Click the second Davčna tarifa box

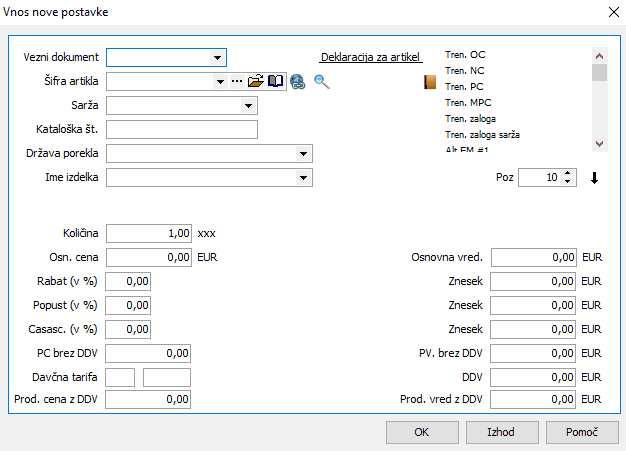click(167, 377)
